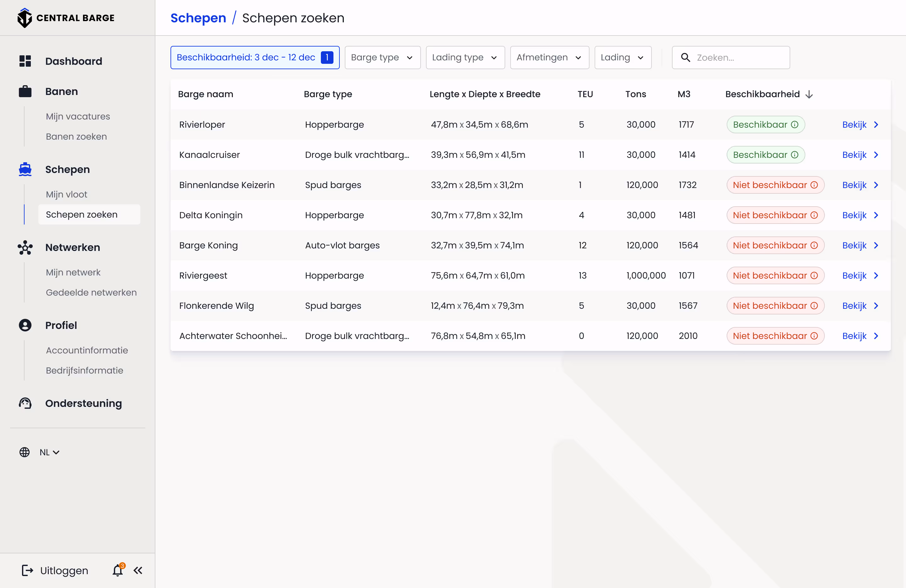Screen dimensions: 906x588
Task: Go to Mijn vacatures in sidebar
Action: pos(78,116)
